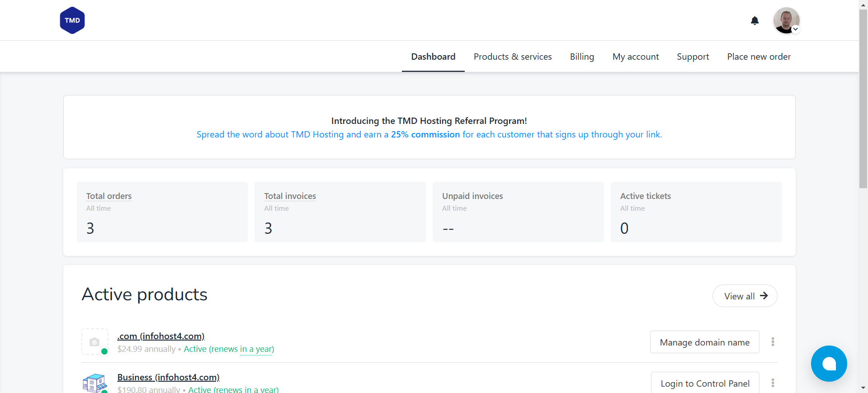
Task: Open the user avatar account menu
Action: [x=787, y=20]
